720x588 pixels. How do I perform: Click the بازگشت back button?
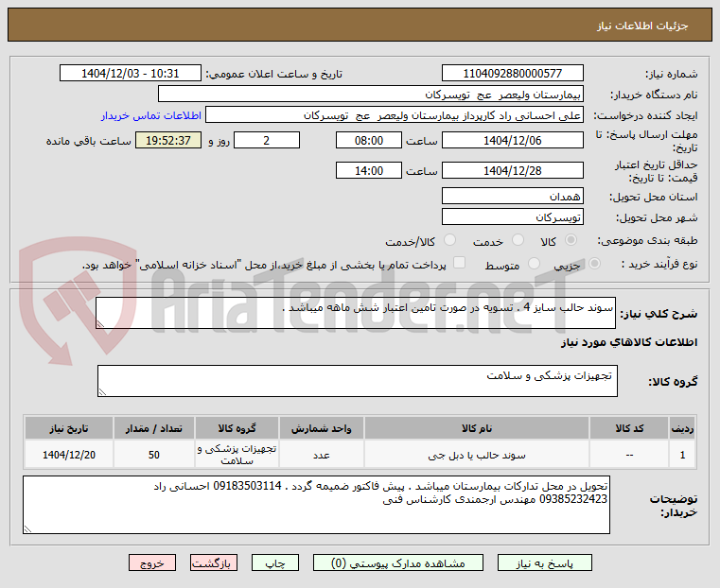point(214,563)
